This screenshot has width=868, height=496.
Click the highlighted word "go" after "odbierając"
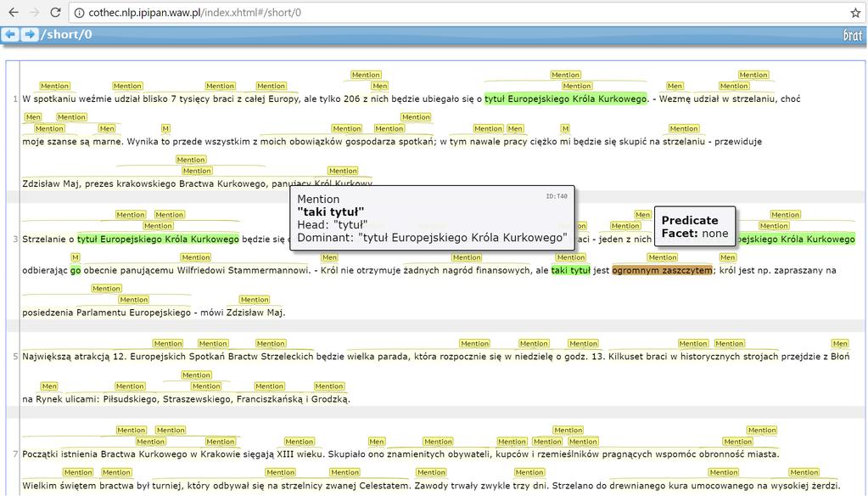click(x=76, y=270)
